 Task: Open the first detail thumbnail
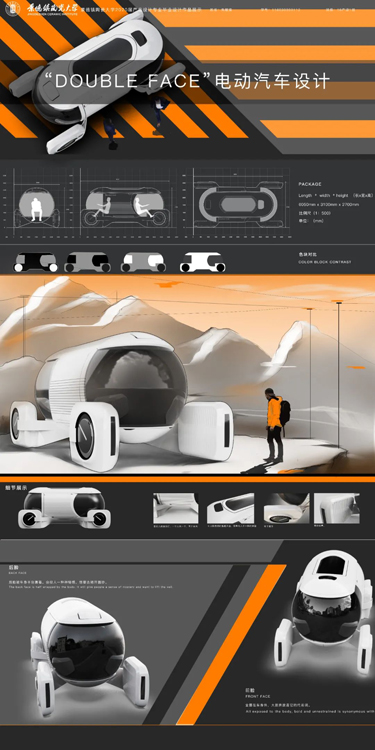(x=176, y=508)
